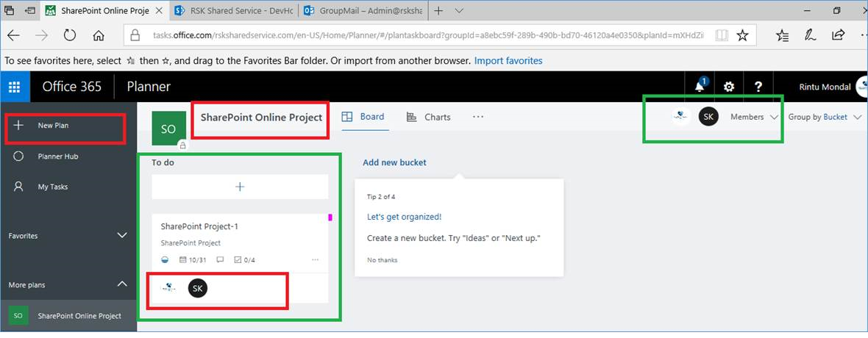Open reading view book icon in address bar

pyautogui.click(x=722, y=36)
